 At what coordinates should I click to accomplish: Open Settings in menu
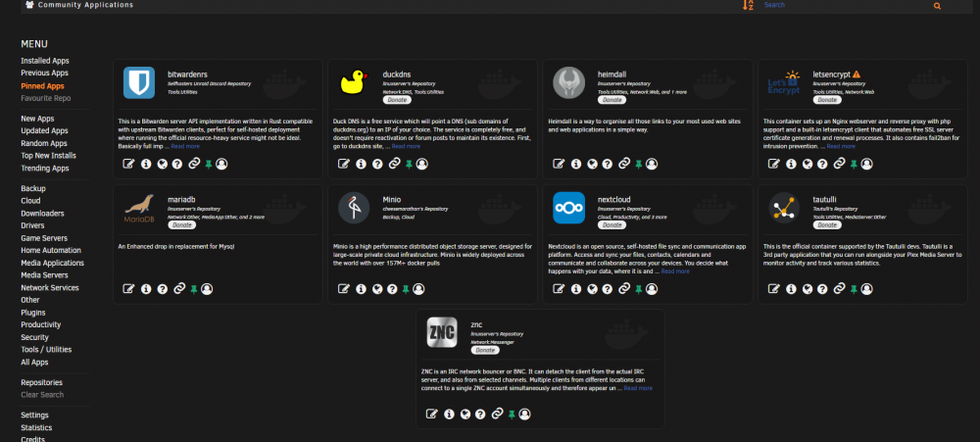(34, 416)
